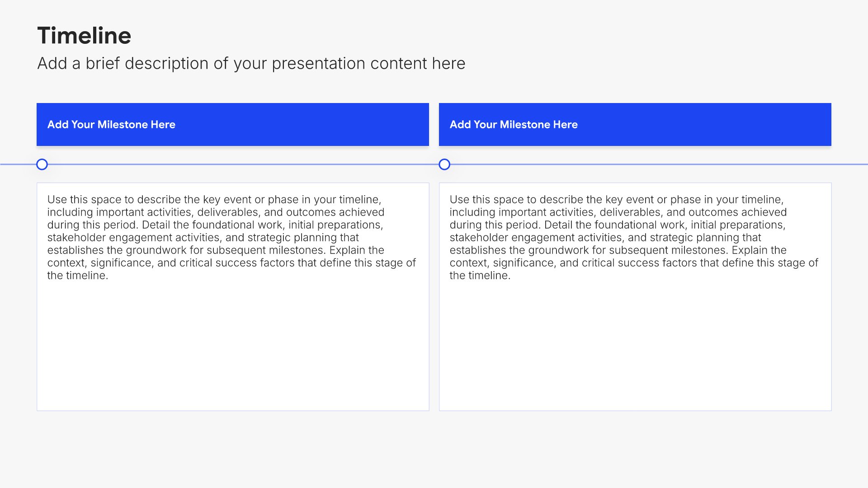Click the right timeline circle marker
This screenshot has height=488, width=868.
(444, 164)
